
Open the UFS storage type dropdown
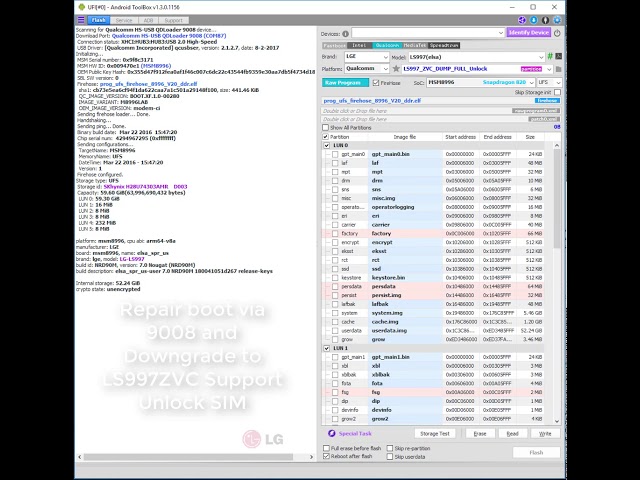coord(549,82)
